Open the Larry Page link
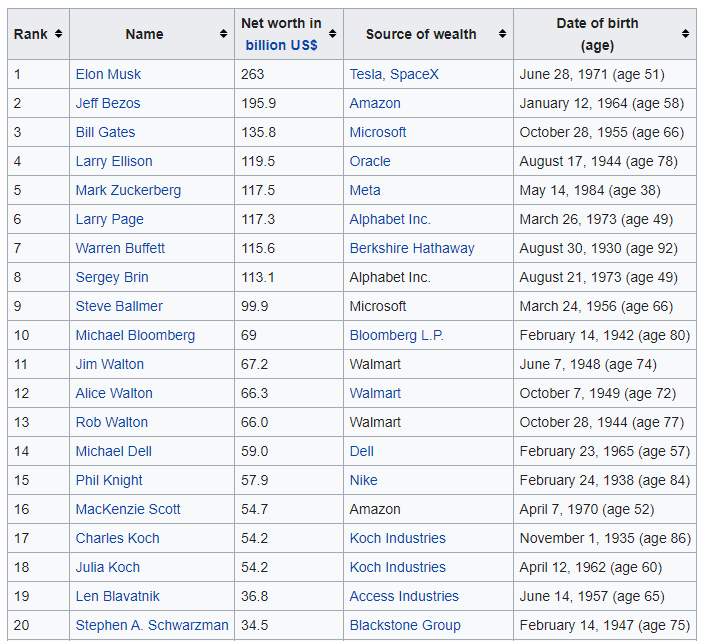 (x=109, y=219)
